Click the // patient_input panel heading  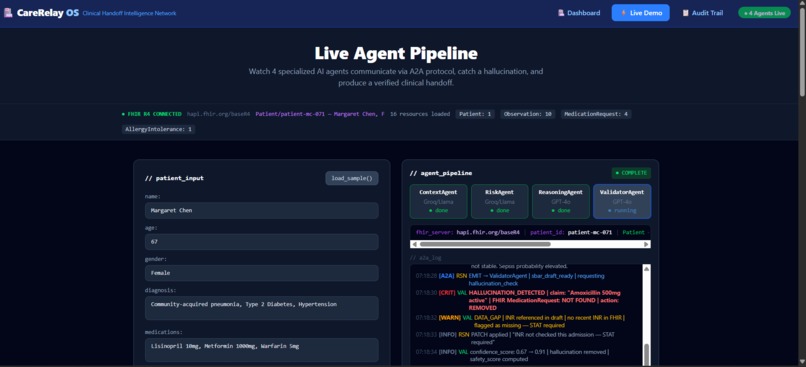[174, 178]
